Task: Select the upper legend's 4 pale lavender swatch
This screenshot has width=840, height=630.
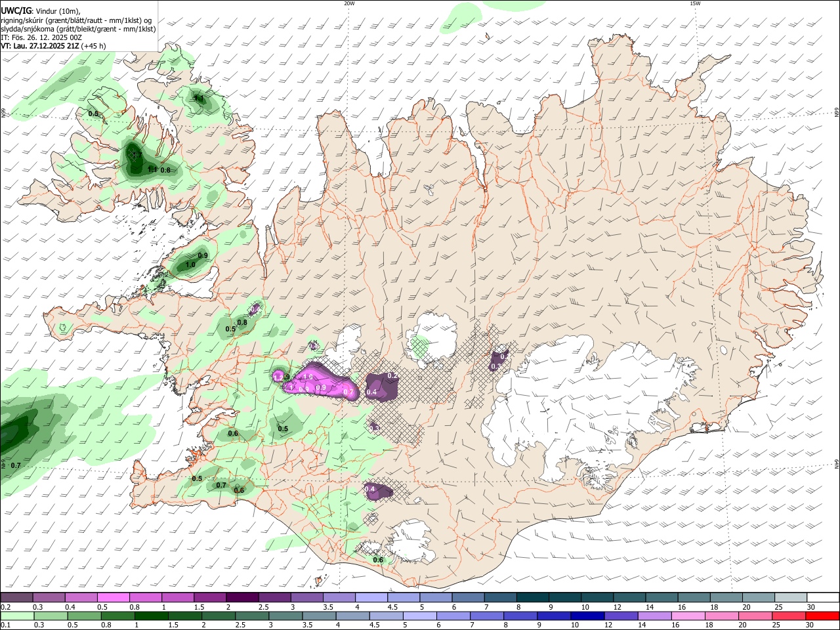Action: (370, 598)
